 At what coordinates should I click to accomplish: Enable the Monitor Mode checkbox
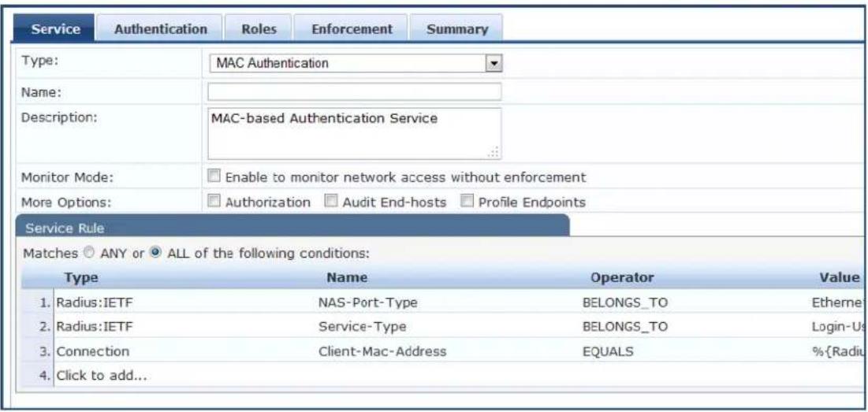point(213,177)
